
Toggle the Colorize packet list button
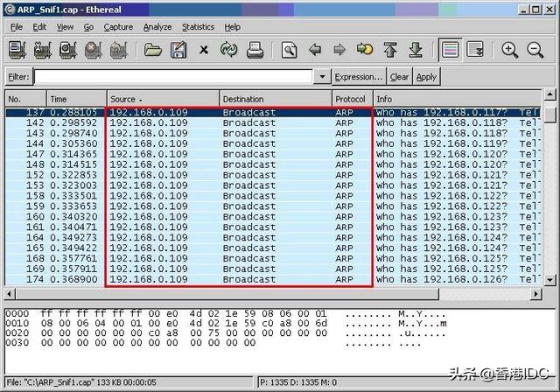click(451, 50)
